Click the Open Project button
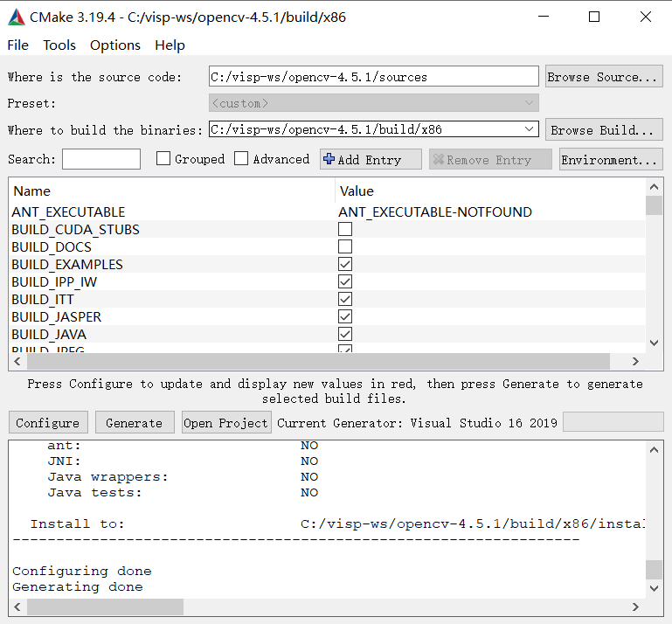The height and width of the screenshot is (624, 672). coord(226,423)
